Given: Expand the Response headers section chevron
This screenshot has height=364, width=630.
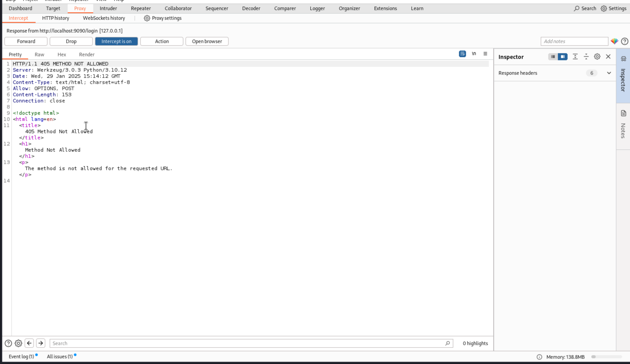Looking at the screenshot, I should pos(609,73).
